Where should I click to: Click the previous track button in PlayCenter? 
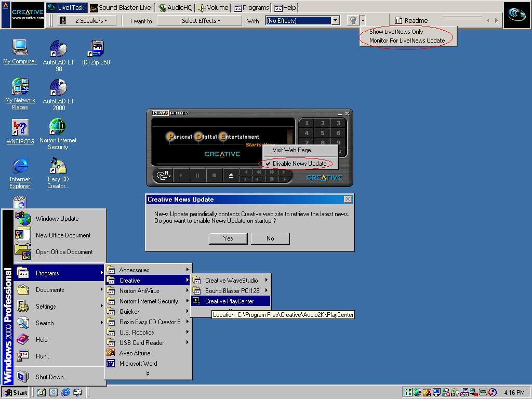[246, 172]
